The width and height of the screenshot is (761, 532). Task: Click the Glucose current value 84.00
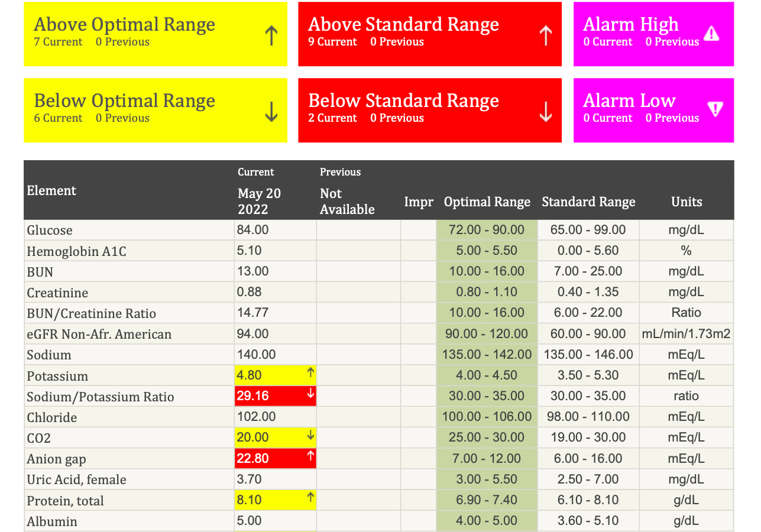point(252,229)
